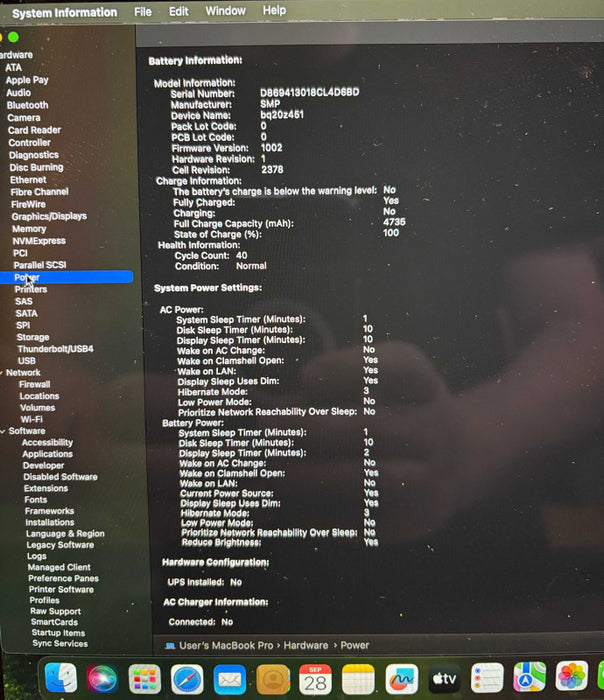Open the System Information menu
The height and width of the screenshot is (700, 604).
pyautogui.click(x=65, y=12)
